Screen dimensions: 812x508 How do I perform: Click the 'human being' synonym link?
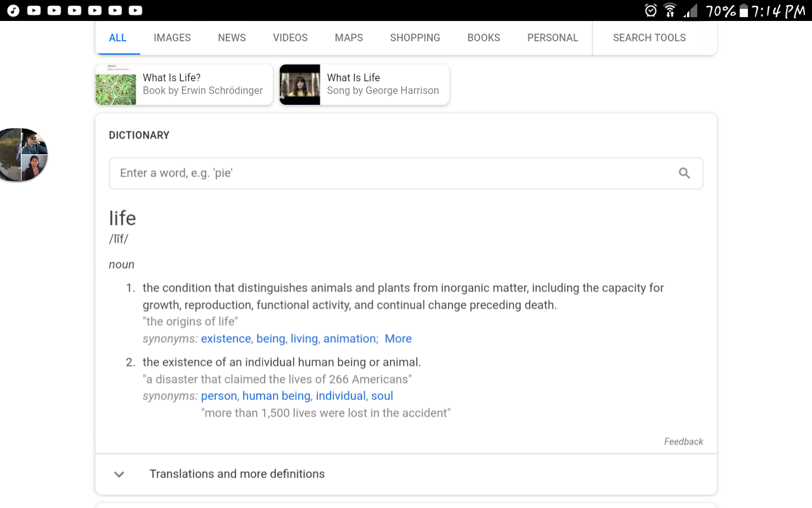click(x=276, y=396)
